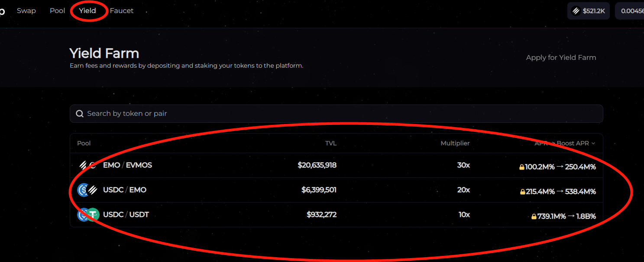This screenshot has height=262, width=644.
Task: Go to the Pool tab
Action: coord(57,10)
